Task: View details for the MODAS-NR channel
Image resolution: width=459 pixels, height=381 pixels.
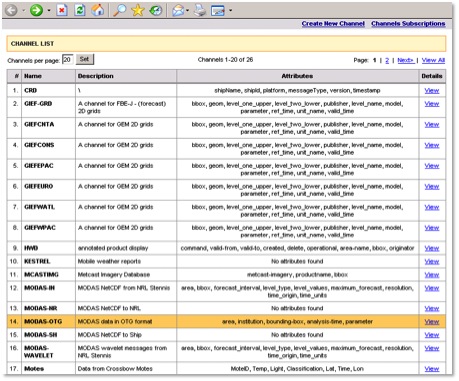Action: [432, 309]
